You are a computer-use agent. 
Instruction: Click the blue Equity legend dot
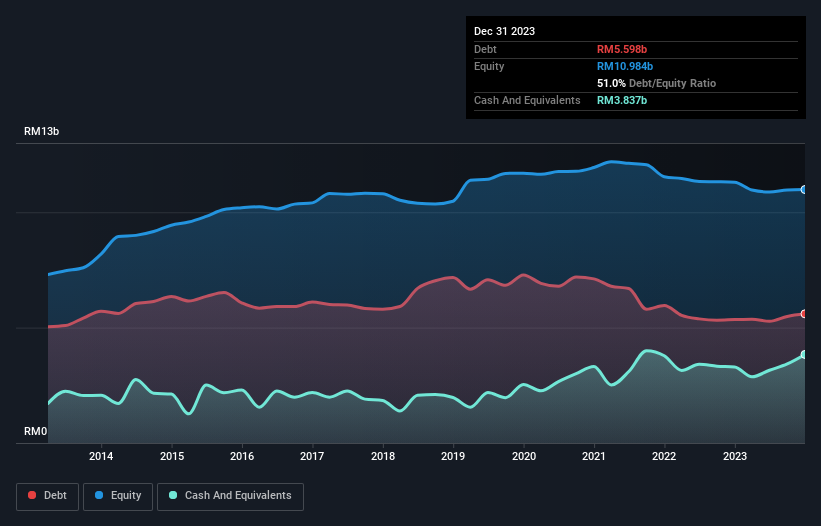point(99,495)
